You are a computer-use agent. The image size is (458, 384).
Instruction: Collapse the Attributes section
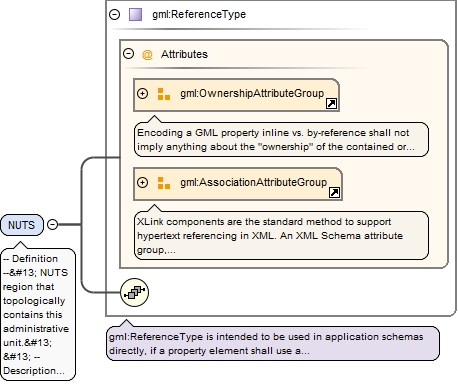click(x=128, y=54)
